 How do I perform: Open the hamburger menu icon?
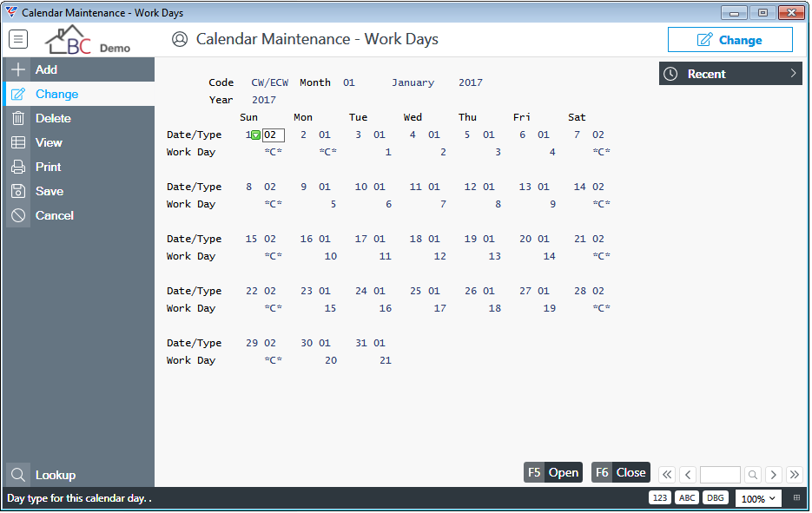[18, 39]
